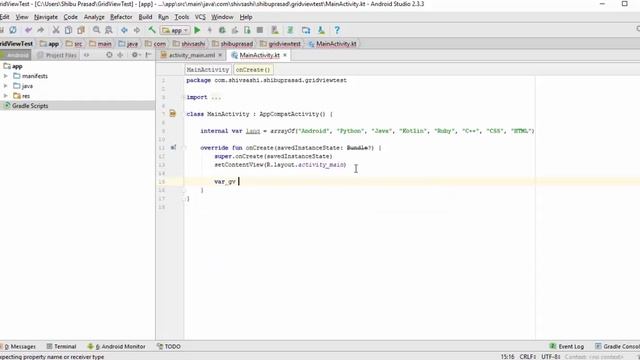Click the Copy toolbar icon
640x360 pixels.
[x=69, y=30]
